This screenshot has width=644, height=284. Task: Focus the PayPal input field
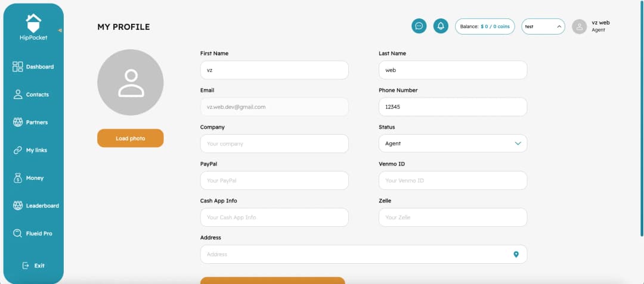click(274, 180)
